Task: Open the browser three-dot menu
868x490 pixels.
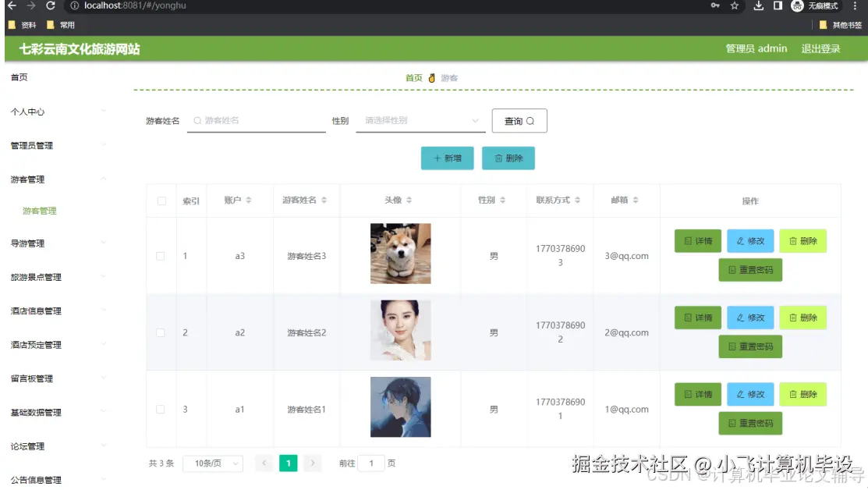Action: point(855,5)
